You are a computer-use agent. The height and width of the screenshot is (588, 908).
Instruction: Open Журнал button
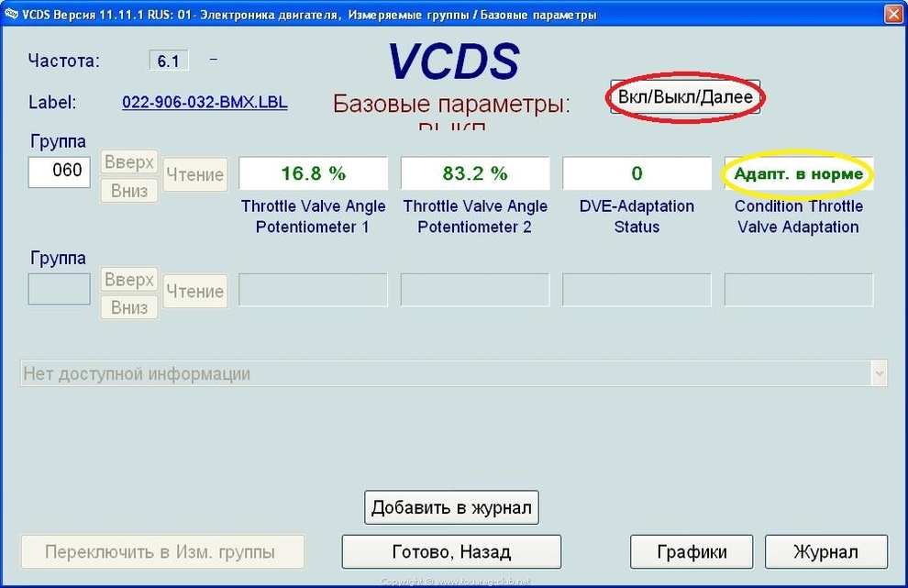826,551
